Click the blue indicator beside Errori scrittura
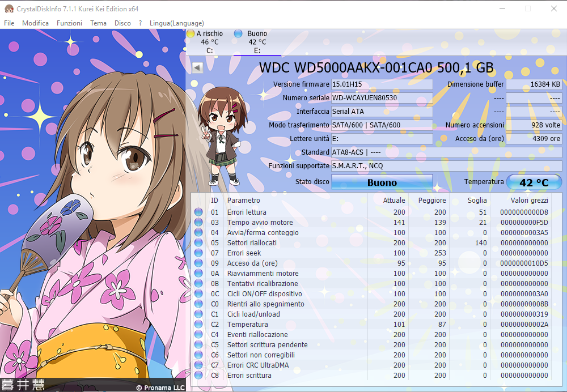The image size is (567, 392). [x=198, y=376]
